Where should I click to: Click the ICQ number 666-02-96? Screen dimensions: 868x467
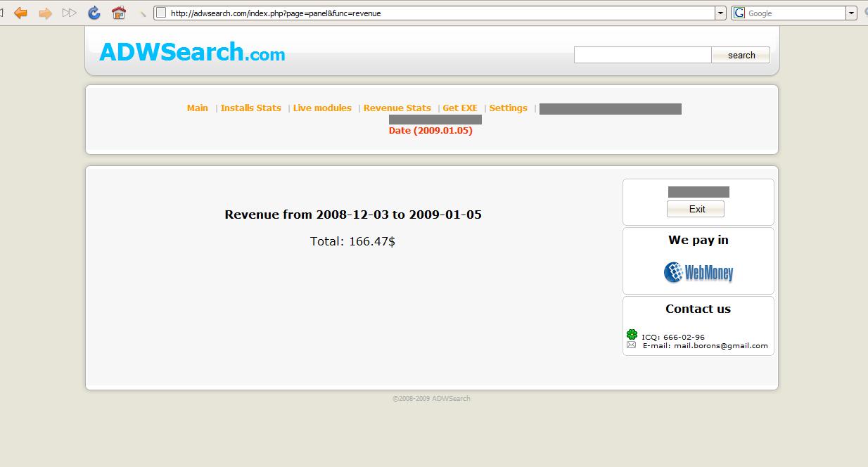click(x=684, y=337)
